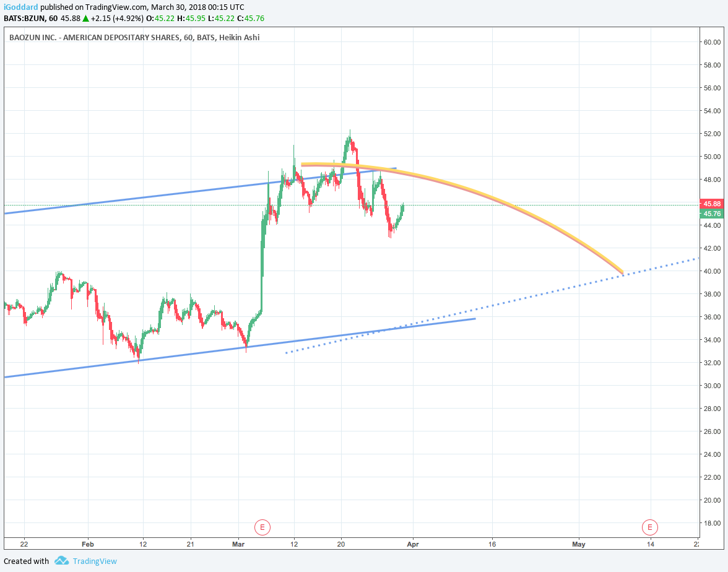Click the Feb date axis label
Viewport: 728px width, 572px height.
[87, 544]
